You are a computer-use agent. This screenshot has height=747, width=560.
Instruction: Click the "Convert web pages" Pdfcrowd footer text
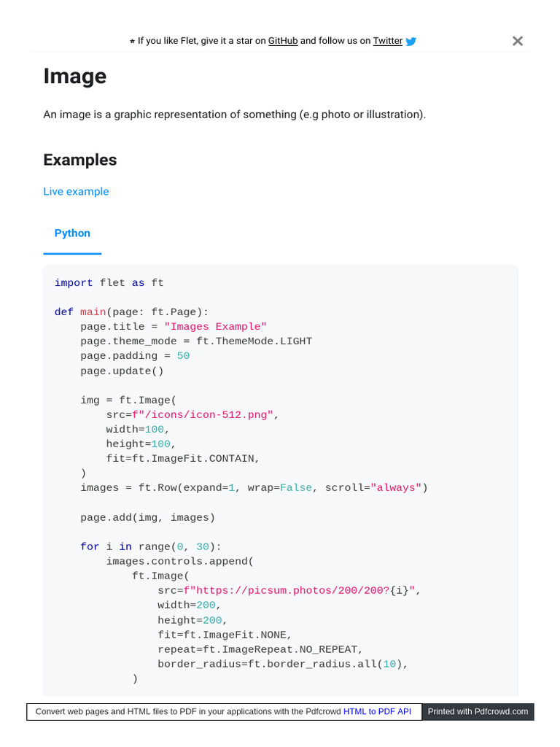click(x=188, y=711)
